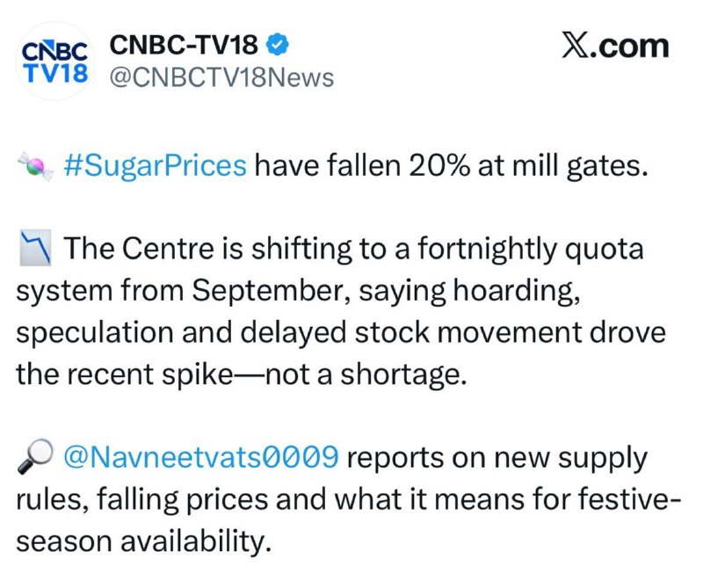703x588 pixels.
Task: Click the blue verified badge
Action: point(278,45)
